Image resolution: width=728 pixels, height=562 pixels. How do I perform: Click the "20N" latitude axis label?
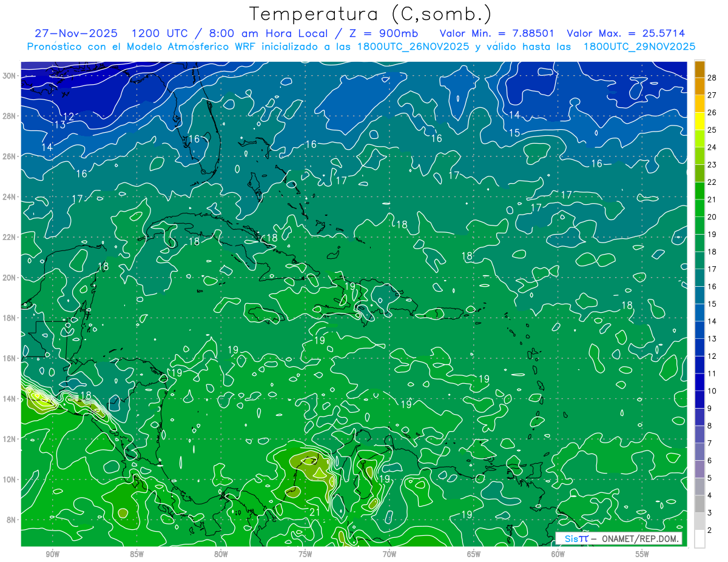pyautogui.click(x=10, y=278)
